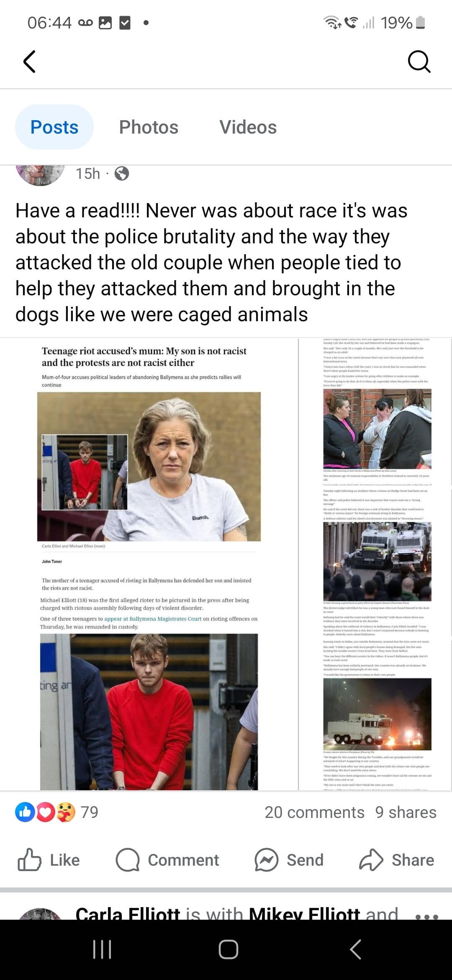Tap the Messenger Send icon

267,860
